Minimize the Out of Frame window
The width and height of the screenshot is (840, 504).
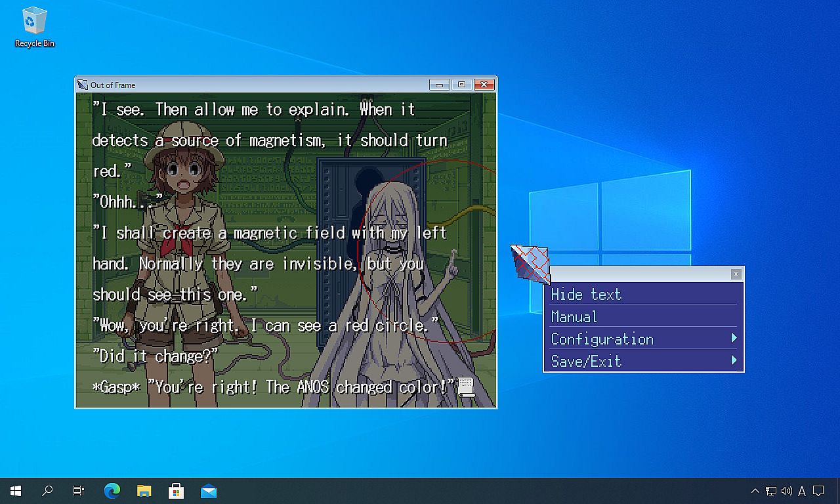click(439, 85)
